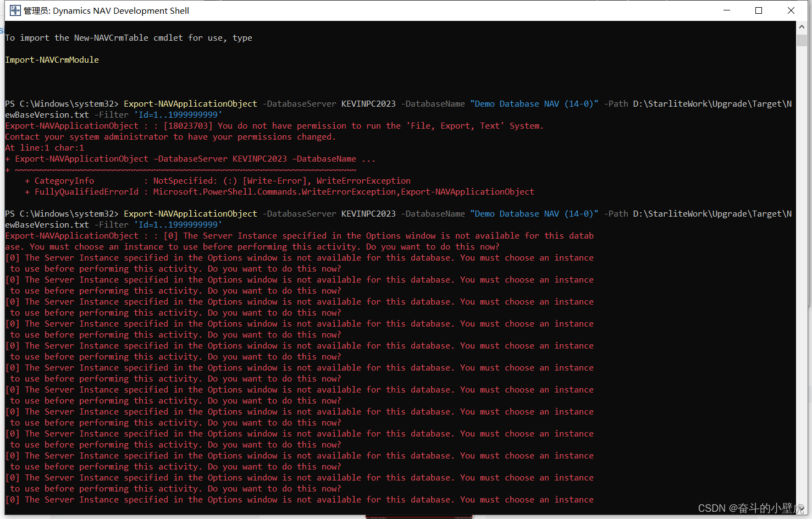This screenshot has width=812, height=519.
Task: Click the close button of the shell window
Action: point(791,10)
